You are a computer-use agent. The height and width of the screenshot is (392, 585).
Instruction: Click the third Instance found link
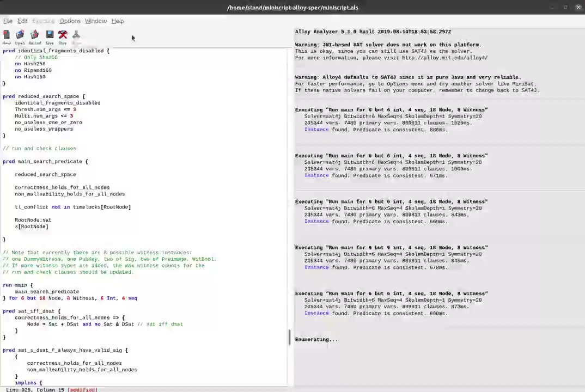coord(316,221)
